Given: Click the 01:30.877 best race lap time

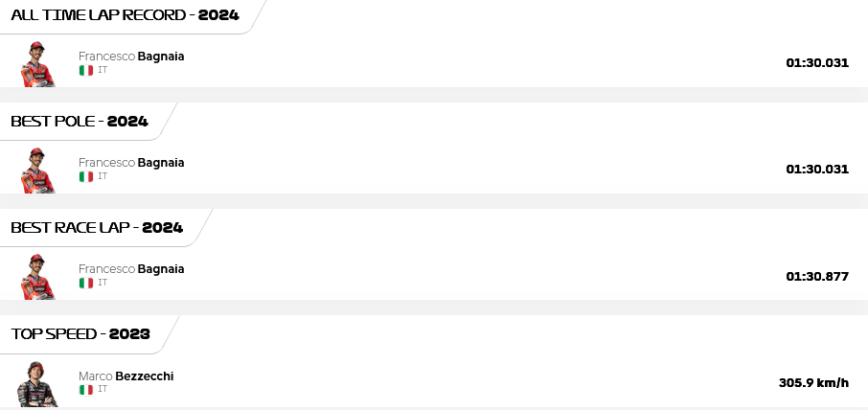Looking at the screenshot, I should (x=817, y=276).
